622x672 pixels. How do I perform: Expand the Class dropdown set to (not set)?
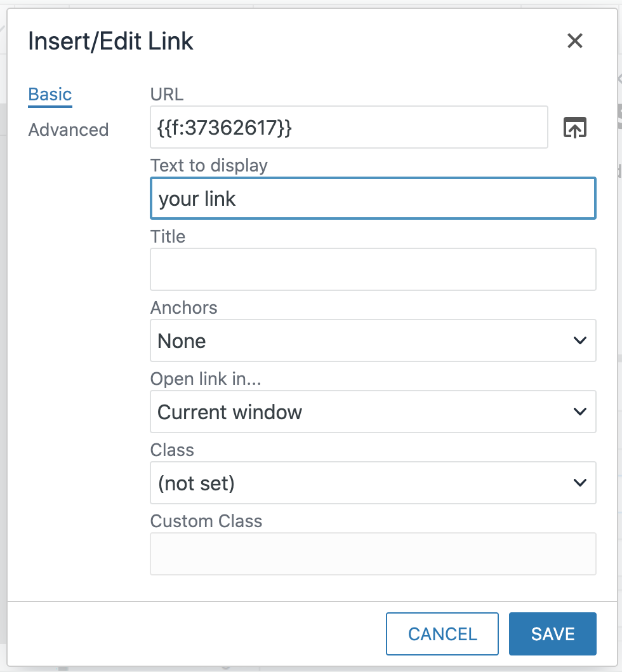click(x=579, y=483)
